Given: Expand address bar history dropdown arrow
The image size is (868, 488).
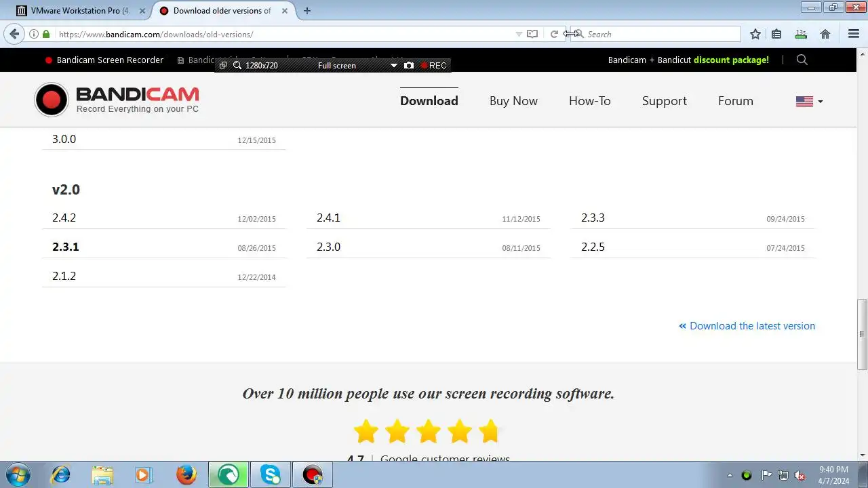Looking at the screenshot, I should click(x=519, y=34).
